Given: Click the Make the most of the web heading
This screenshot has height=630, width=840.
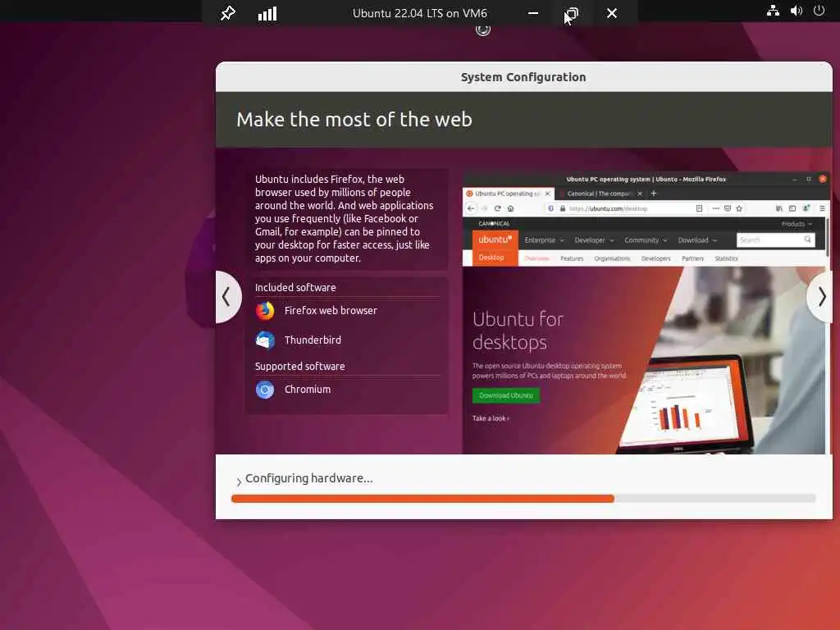Looking at the screenshot, I should pos(354,120).
